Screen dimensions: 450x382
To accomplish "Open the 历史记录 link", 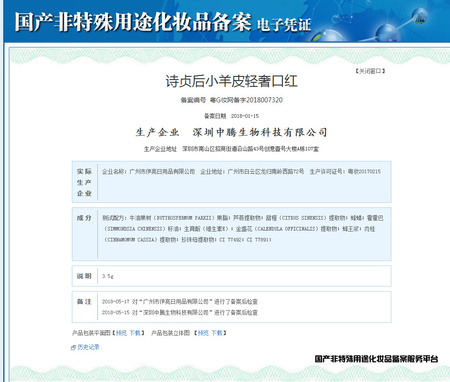I will click(x=88, y=347).
